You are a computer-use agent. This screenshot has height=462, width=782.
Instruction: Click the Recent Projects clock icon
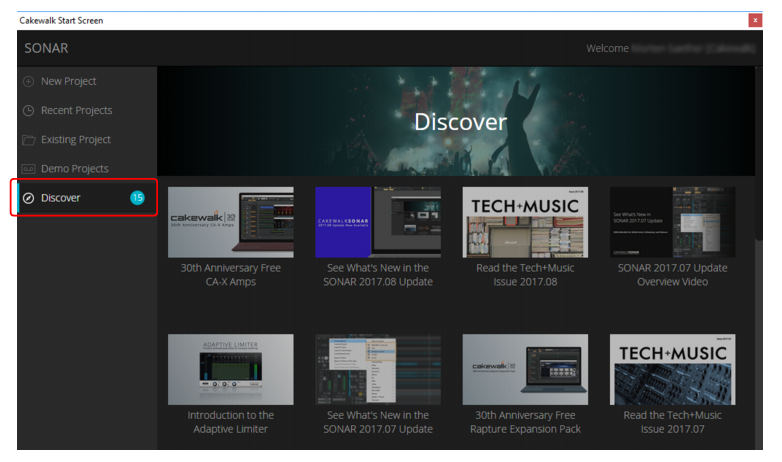28,110
